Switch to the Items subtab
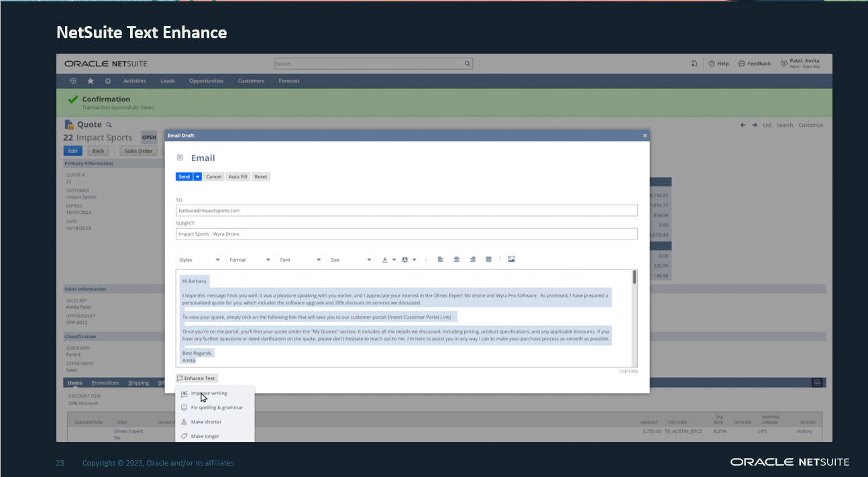 [75, 383]
